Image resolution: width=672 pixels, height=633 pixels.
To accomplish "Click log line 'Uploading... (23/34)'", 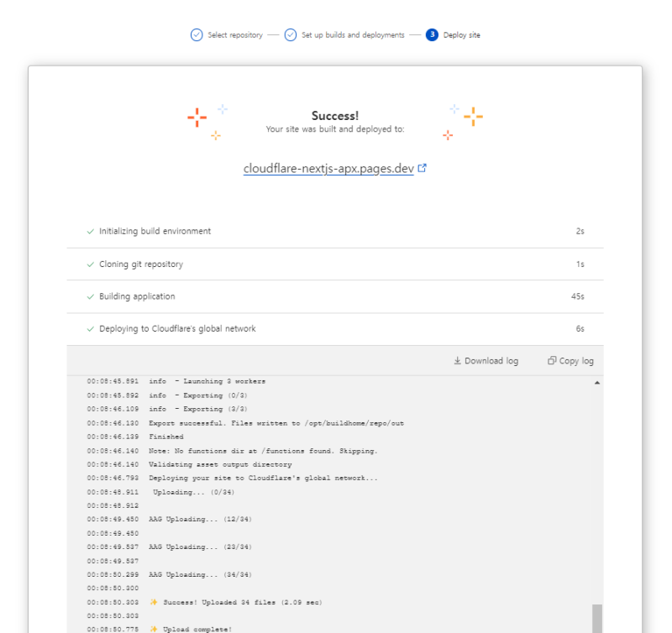I will pos(200,547).
